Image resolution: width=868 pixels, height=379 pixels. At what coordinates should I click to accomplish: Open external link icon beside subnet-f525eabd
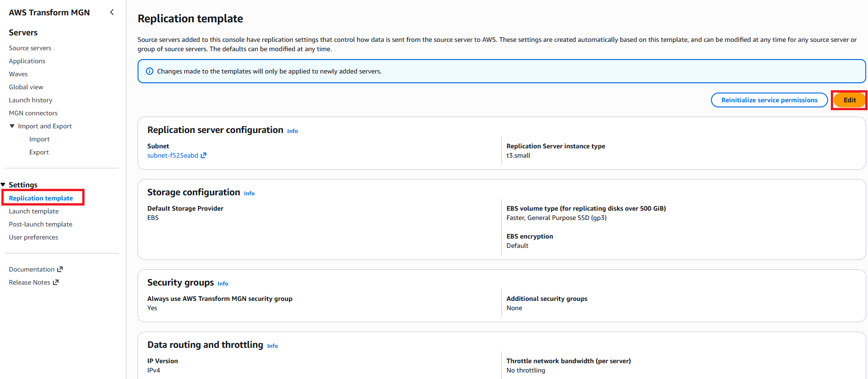click(x=204, y=155)
